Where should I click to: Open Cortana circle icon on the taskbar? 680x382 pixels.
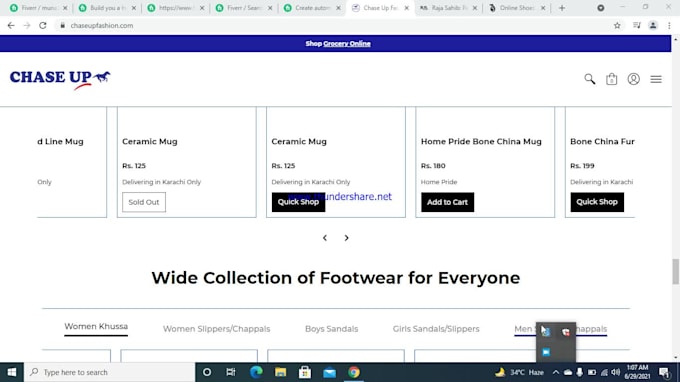coord(207,372)
